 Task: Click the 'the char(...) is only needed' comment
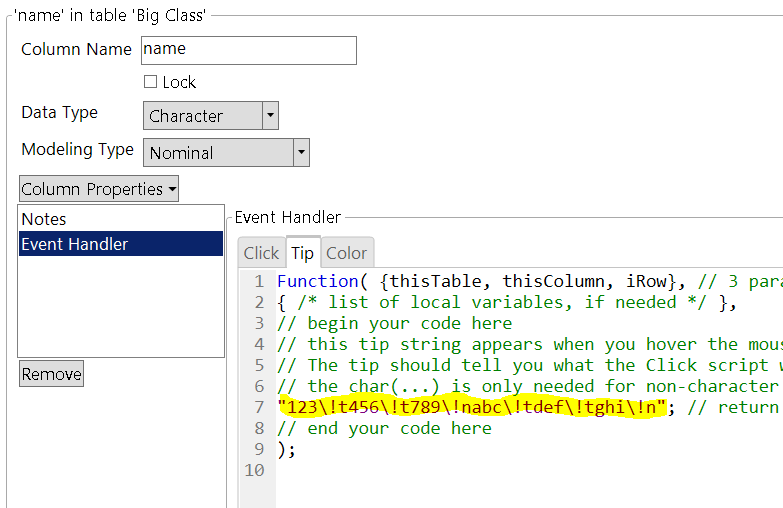pos(530,386)
